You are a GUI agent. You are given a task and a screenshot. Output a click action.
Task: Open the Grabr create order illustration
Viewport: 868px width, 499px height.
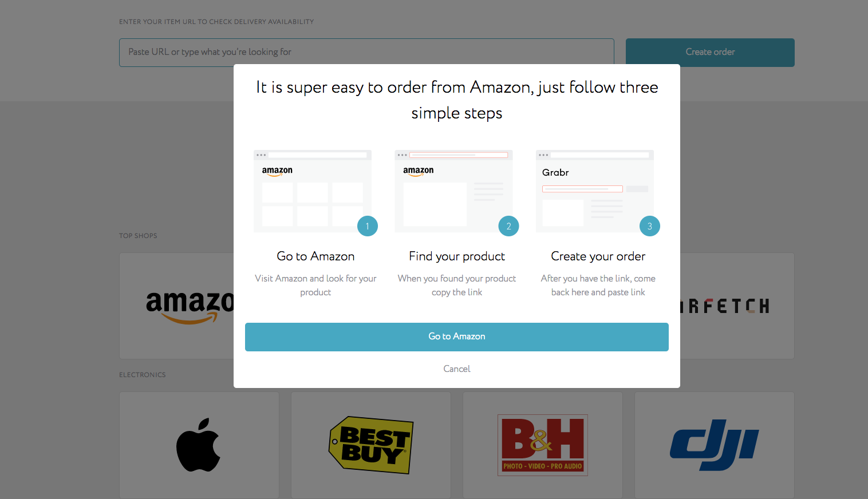click(x=595, y=191)
